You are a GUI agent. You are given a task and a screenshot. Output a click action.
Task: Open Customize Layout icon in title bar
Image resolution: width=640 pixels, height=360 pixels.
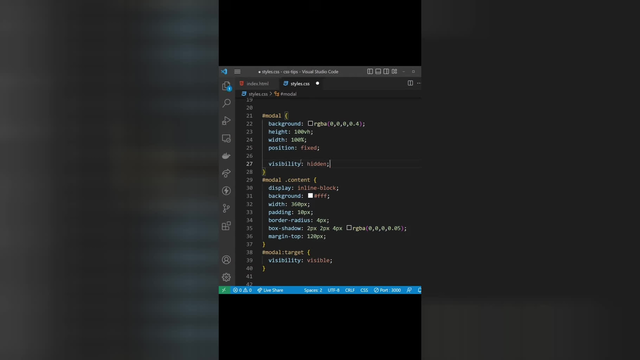click(x=394, y=71)
